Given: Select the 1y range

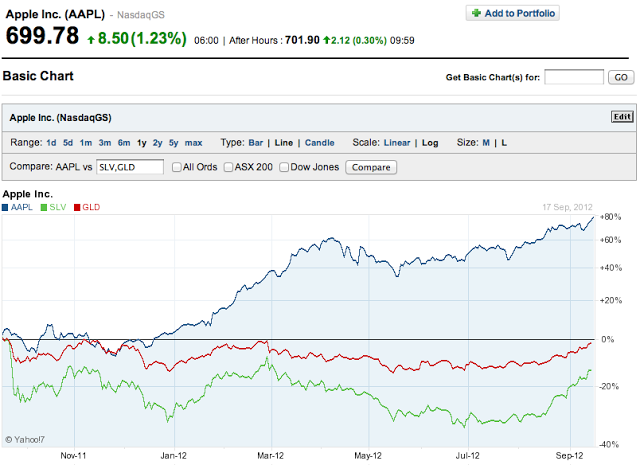Looking at the screenshot, I should [142, 143].
